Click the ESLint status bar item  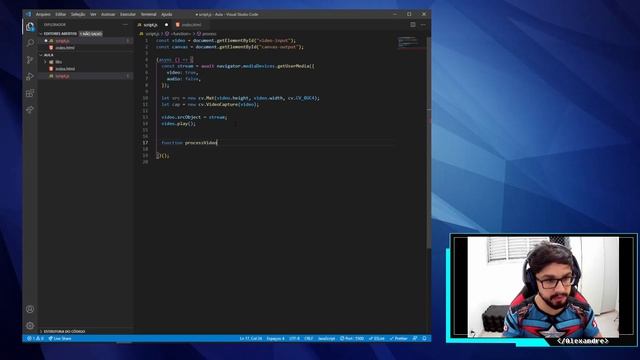click(x=377, y=338)
